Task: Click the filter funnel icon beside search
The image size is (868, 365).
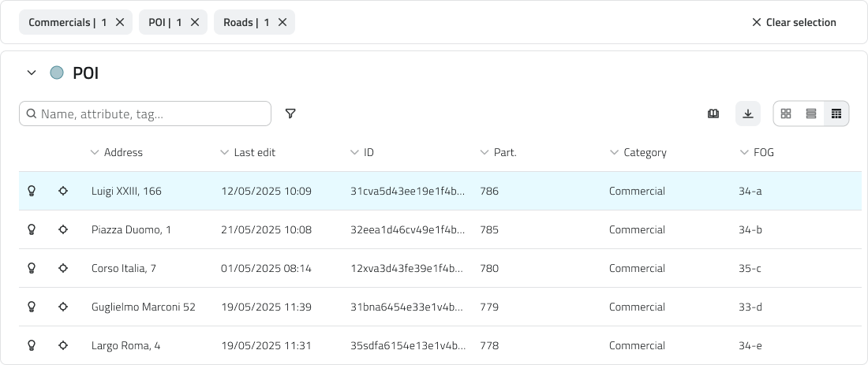Action: (290, 114)
